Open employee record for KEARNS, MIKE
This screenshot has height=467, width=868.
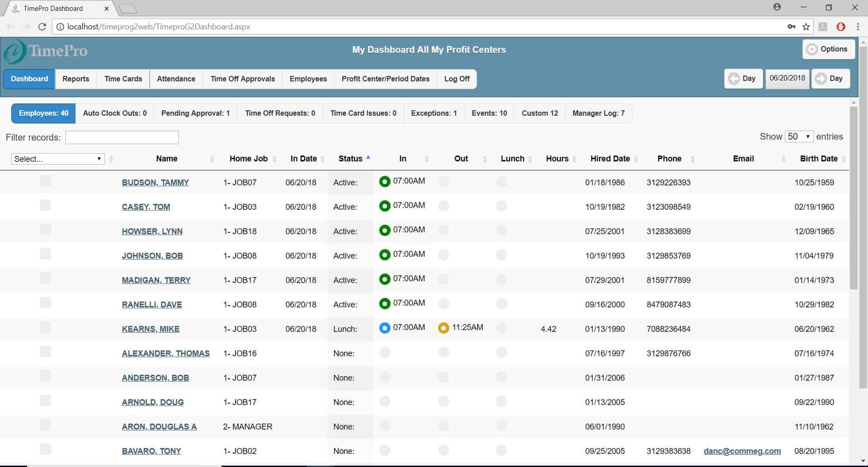(x=150, y=329)
